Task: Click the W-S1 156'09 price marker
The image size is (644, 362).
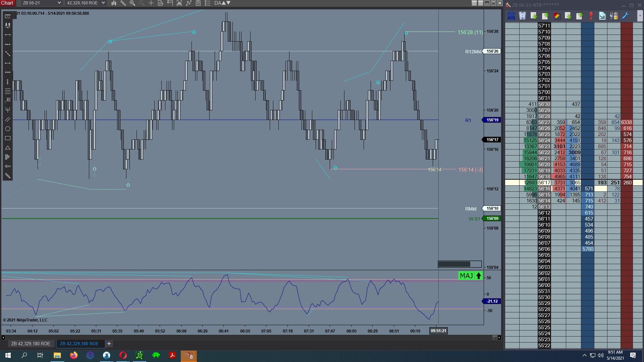Action: point(492,219)
